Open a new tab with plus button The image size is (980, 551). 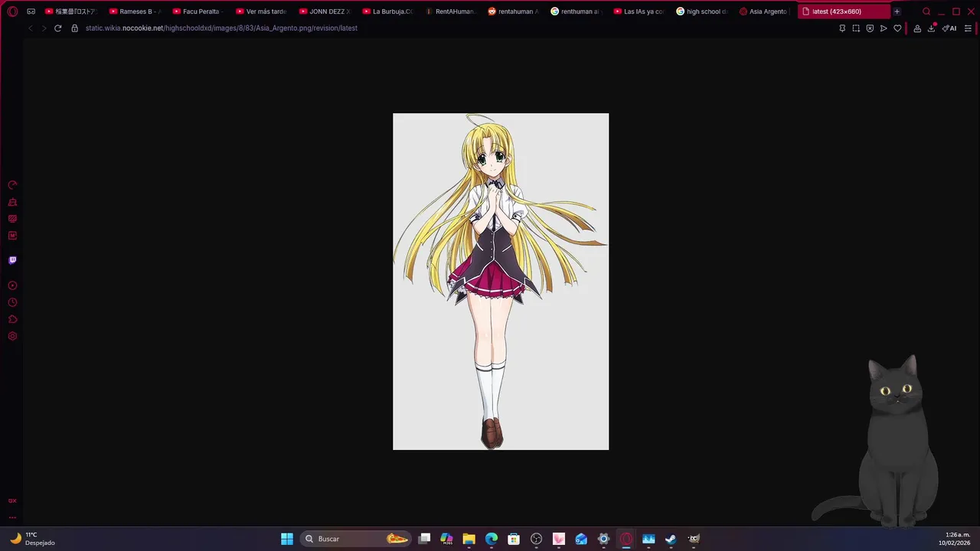(897, 11)
